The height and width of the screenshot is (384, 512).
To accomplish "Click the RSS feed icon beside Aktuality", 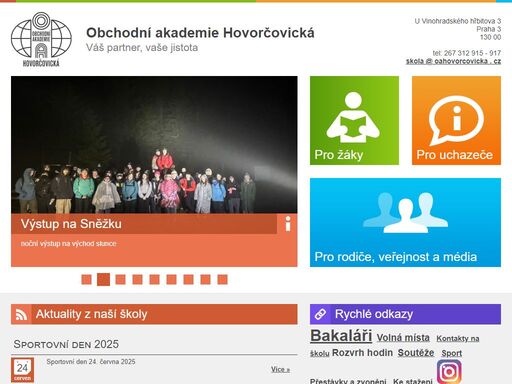I will 21,314.
